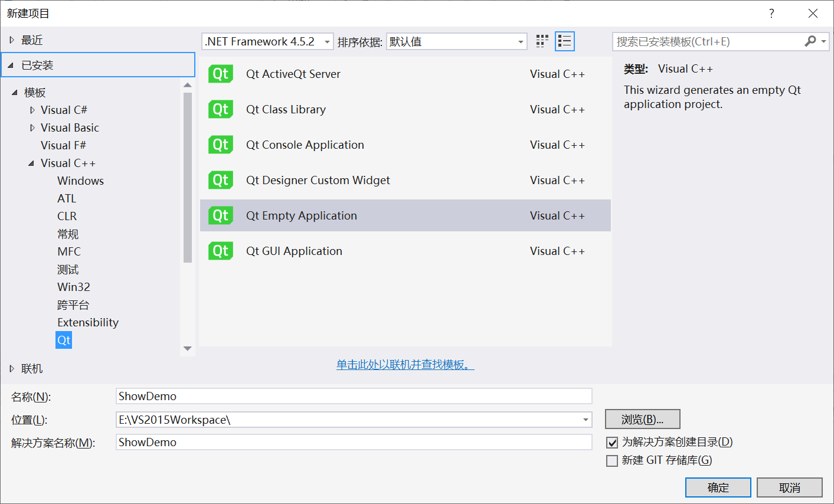834x504 pixels.
Task: Open the 排序依据 sort order dropdown
Action: pos(519,41)
